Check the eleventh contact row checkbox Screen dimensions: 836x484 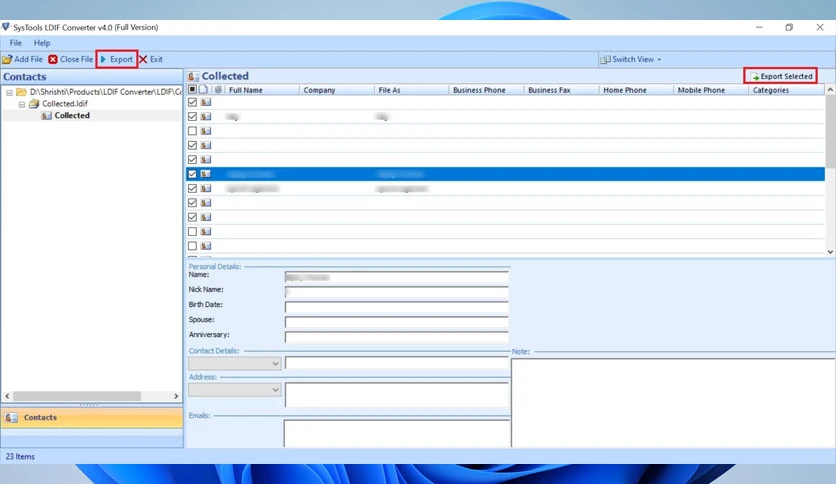(192, 246)
